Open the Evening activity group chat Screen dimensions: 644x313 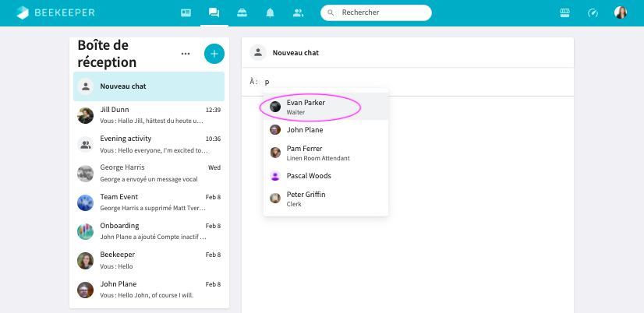coord(149,144)
